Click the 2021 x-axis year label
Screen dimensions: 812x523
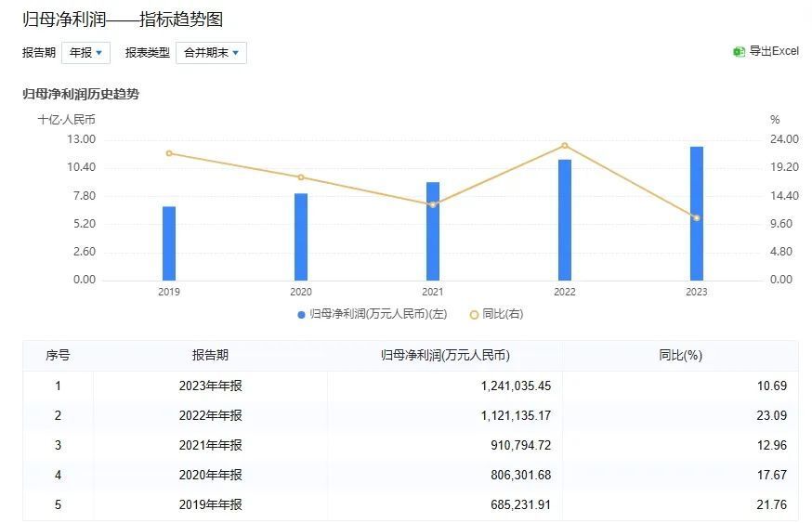coord(433,292)
